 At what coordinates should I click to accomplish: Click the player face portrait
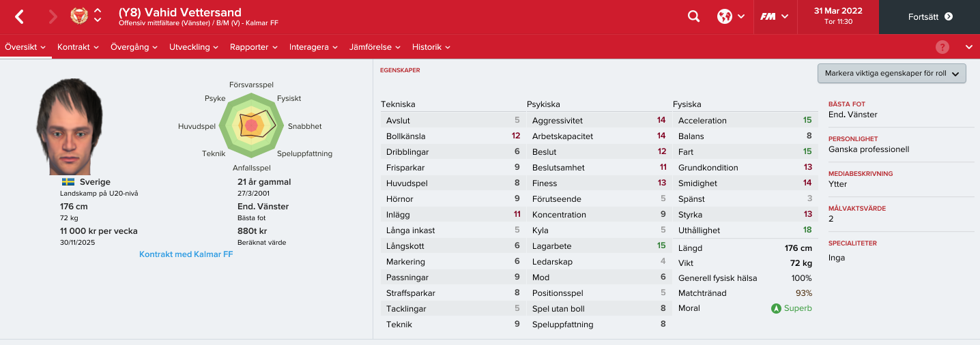point(70,125)
